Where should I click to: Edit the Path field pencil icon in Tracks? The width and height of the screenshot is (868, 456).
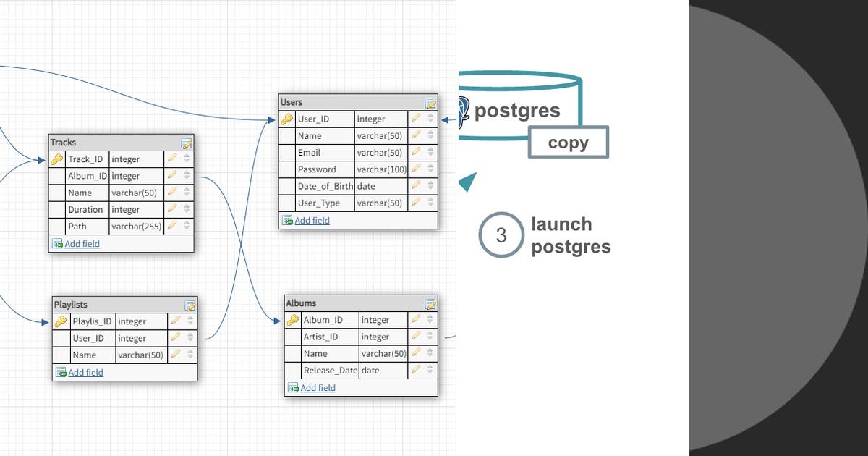coord(171,226)
